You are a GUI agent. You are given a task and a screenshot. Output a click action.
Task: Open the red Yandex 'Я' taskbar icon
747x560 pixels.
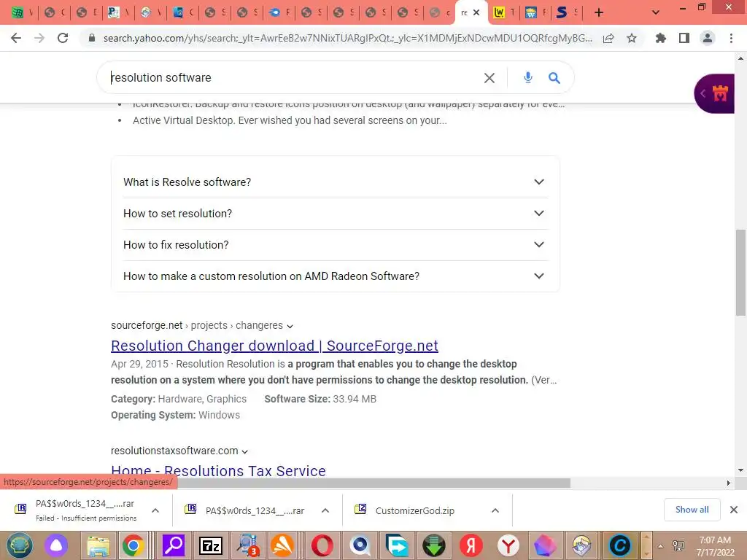click(x=471, y=545)
